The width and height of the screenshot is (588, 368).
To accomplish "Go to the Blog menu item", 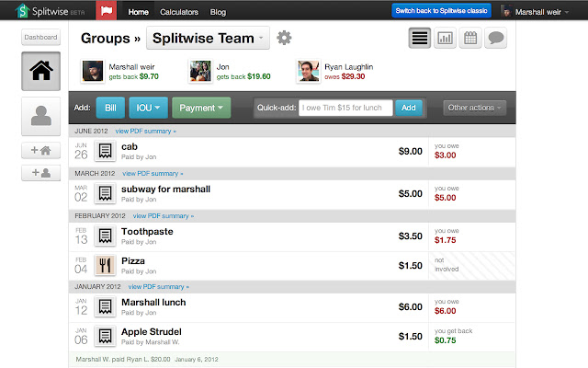I will coord(218,12).
